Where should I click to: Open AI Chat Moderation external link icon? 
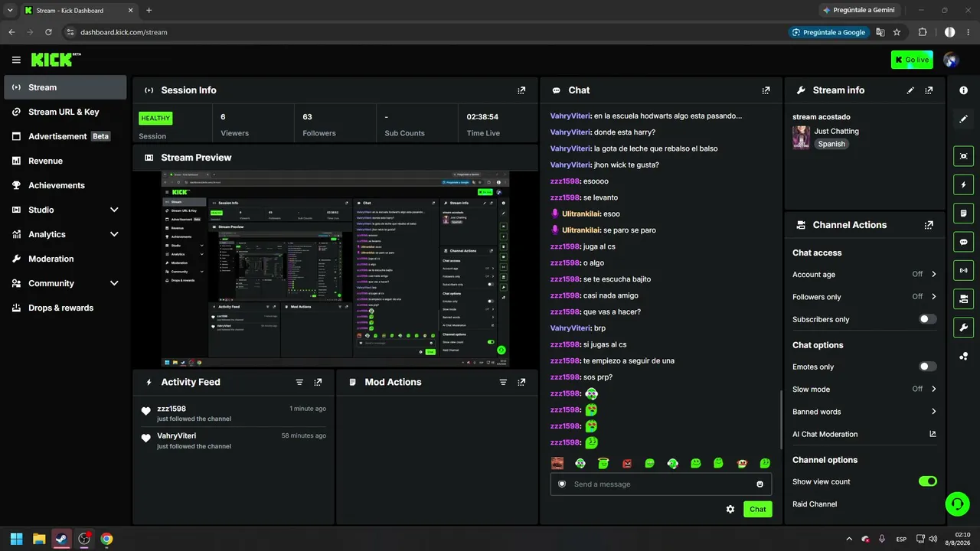tap(933, 434)
